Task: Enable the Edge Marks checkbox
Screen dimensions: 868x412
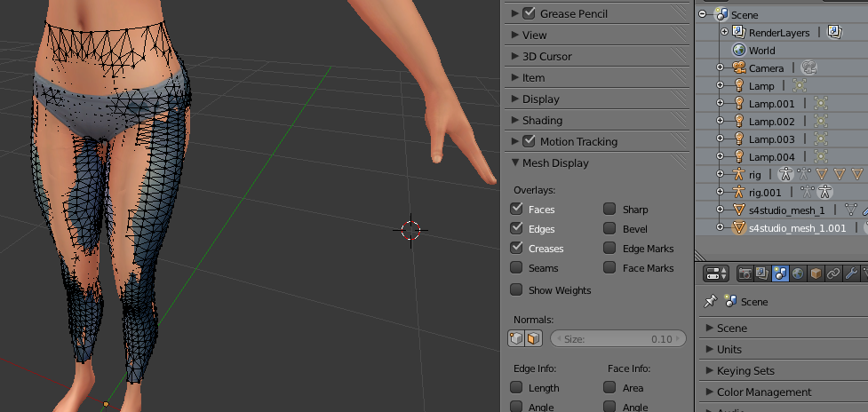Action: coord(609,248)
